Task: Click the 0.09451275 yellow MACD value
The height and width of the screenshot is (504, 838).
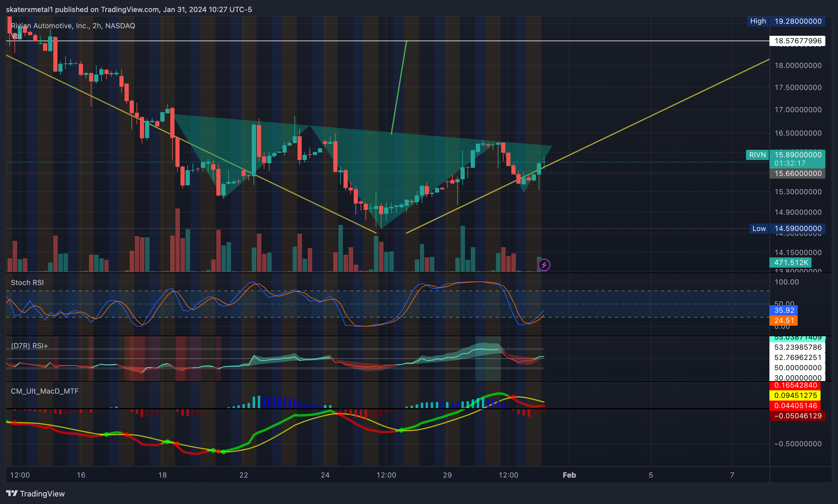Action: [795, 395]
